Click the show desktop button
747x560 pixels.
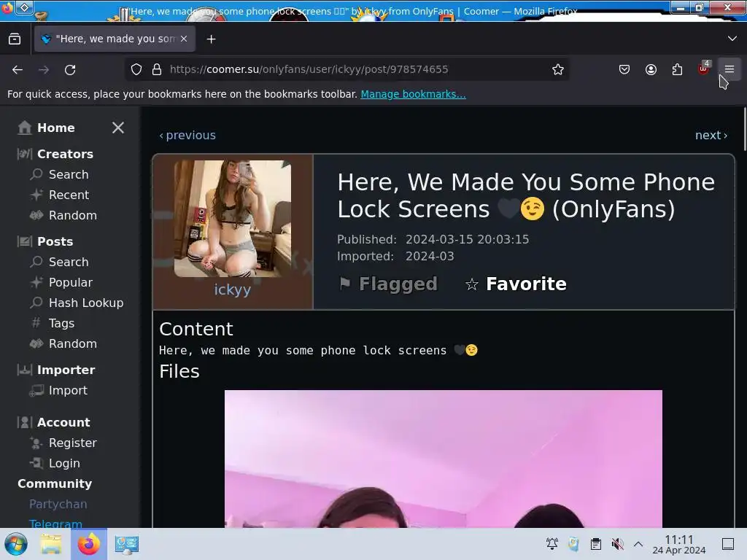pyautogui.click(x=728, y=544)
